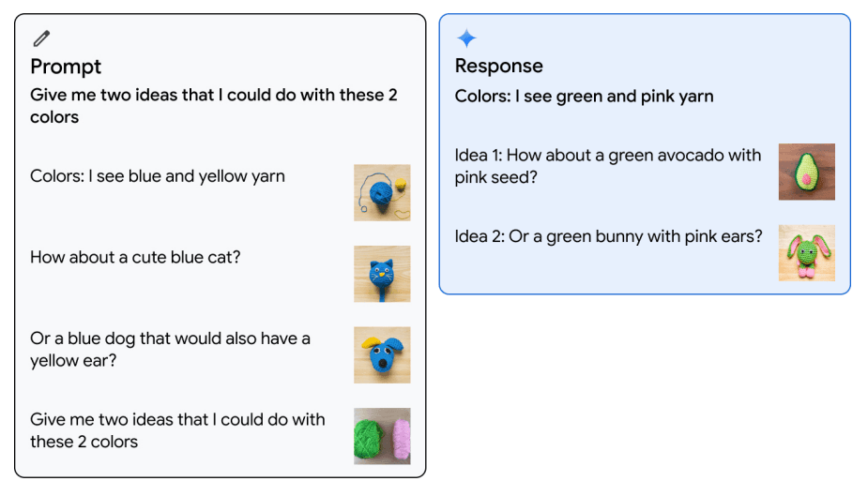The image size is (868, 496).
Task: Open the blue dog with yellow ear thumbnail
Action: [382, 355]
